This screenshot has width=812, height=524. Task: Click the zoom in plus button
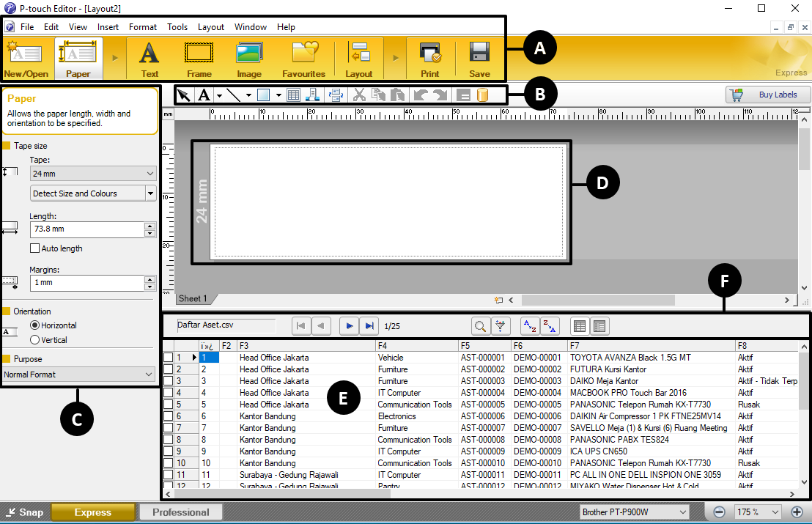(797, 512)
